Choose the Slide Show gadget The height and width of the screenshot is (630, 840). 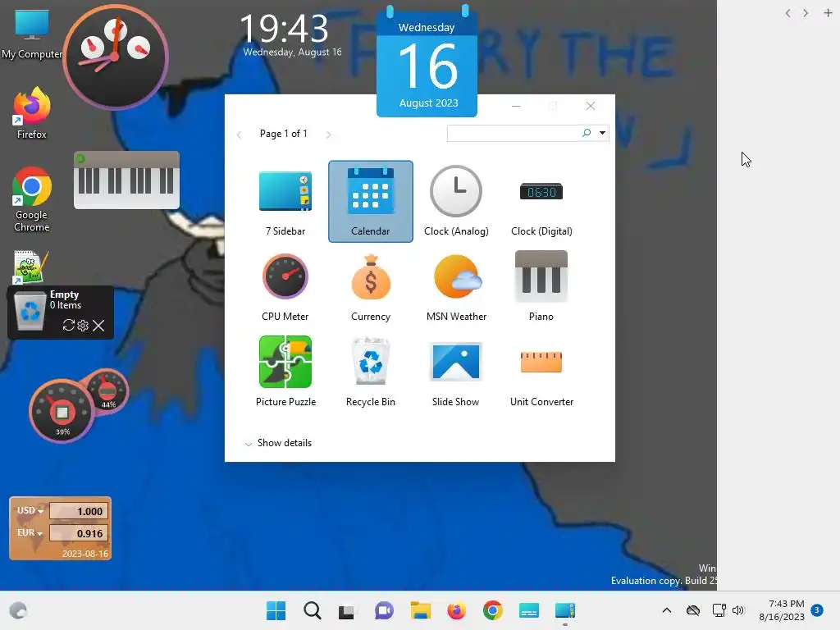[456, 372]
